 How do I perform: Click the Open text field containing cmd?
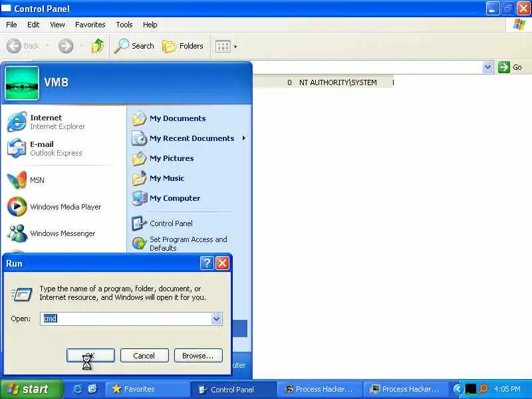[x=126, y=319]
